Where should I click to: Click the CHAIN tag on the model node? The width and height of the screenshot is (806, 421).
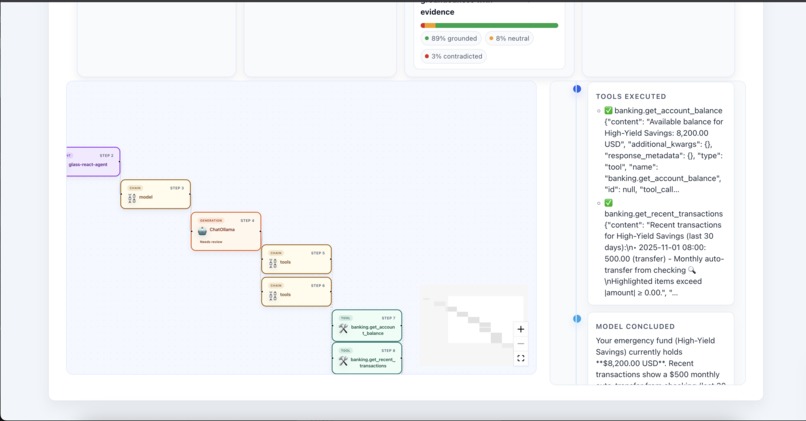pyautogui.click(x=135, y=188)
